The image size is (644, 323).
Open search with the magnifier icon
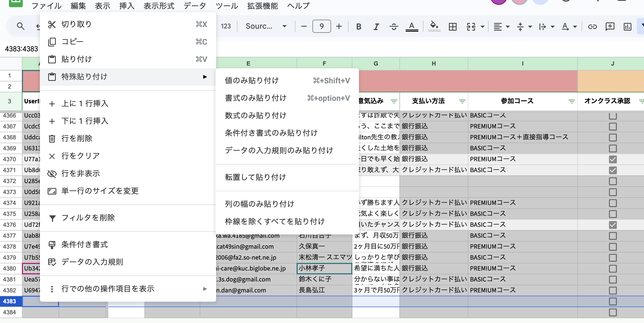pos(20,26)
